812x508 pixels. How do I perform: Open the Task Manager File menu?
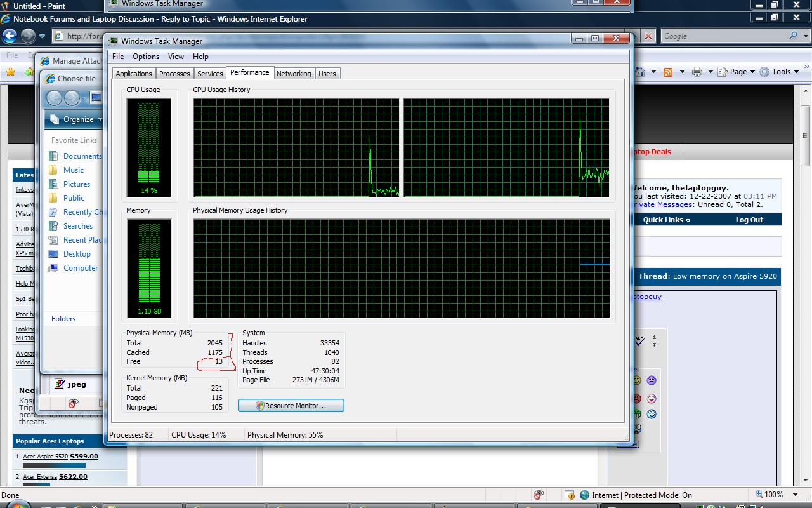click(x=118, y=57)
